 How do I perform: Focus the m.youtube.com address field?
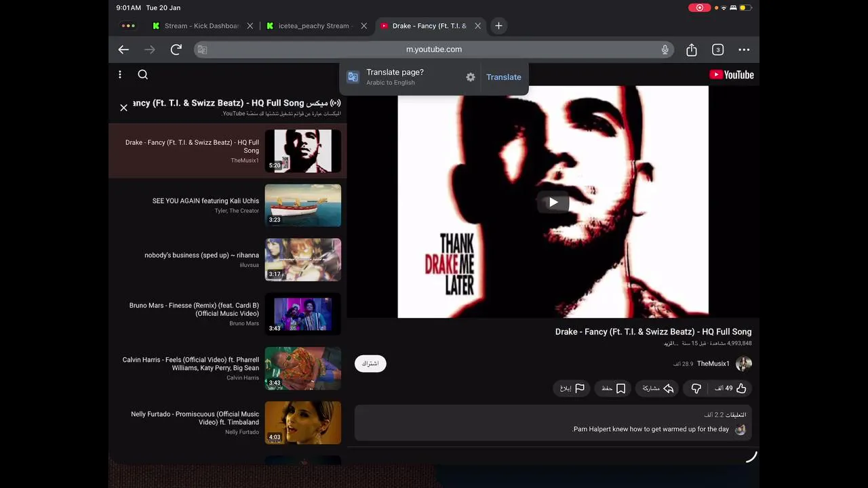pos(434,49)
